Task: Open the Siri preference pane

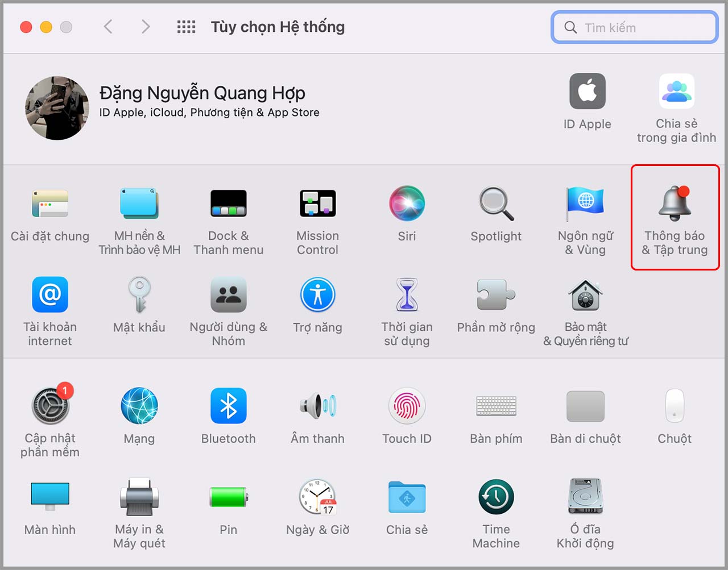Action: [406, 203]
